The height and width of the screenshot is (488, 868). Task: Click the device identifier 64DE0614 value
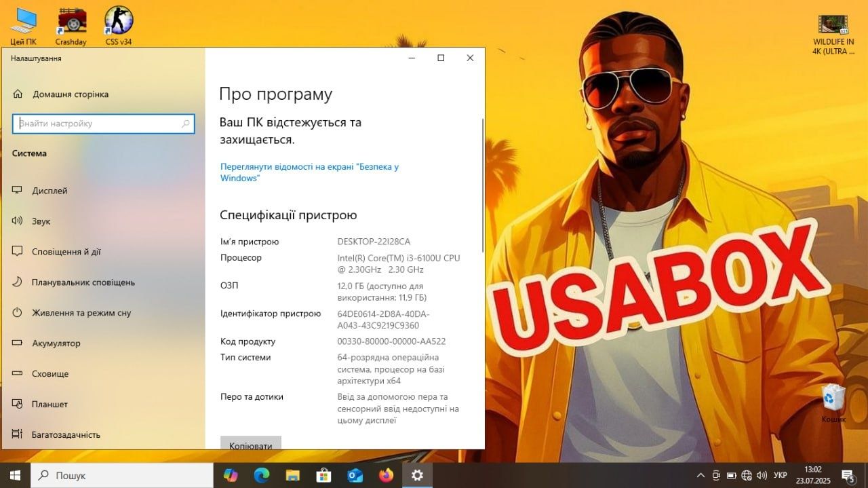[x=383, y=320]
